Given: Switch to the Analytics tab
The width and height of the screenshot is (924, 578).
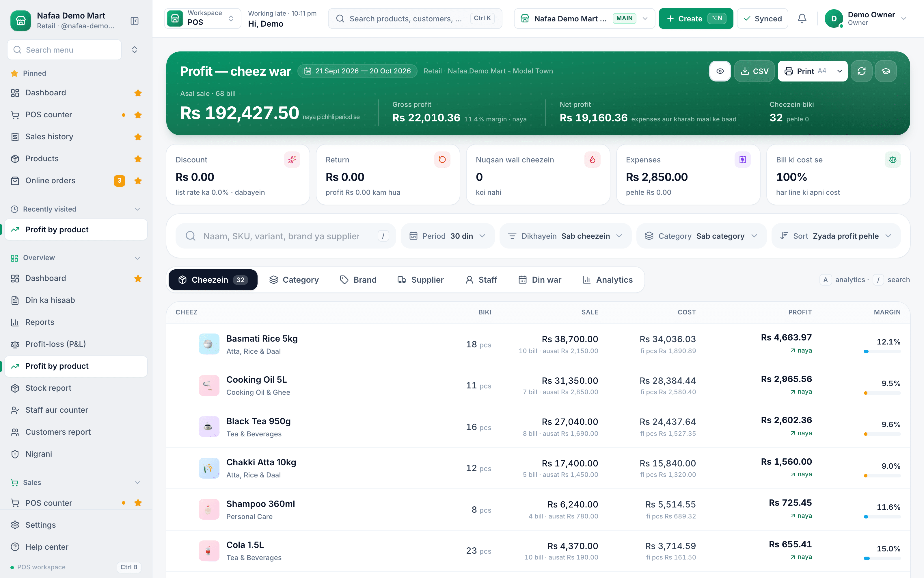Looking at the screenshot, I should (607, 280).
